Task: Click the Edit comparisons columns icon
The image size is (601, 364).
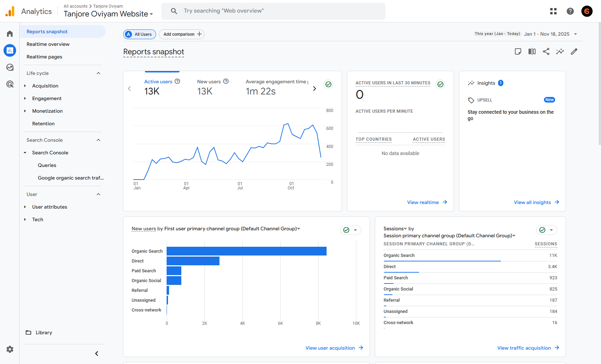Action: pyautogui.click(x=532, y=52)
